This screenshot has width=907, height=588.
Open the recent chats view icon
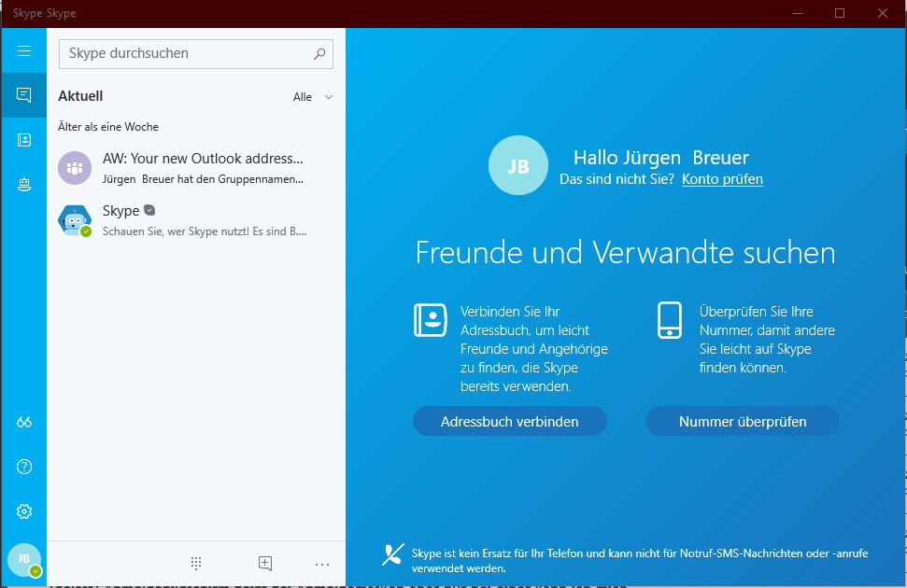(24, 95)
